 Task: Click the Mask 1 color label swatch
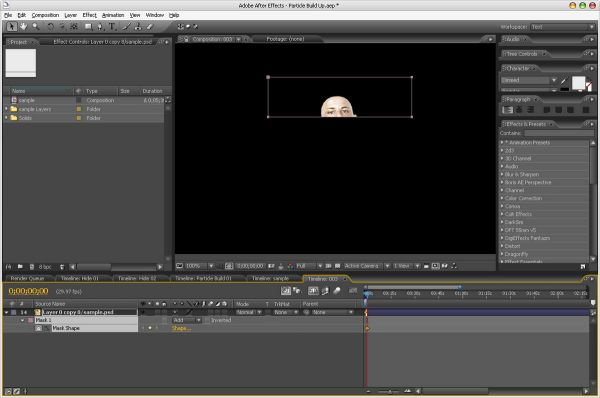pos(30,320)
